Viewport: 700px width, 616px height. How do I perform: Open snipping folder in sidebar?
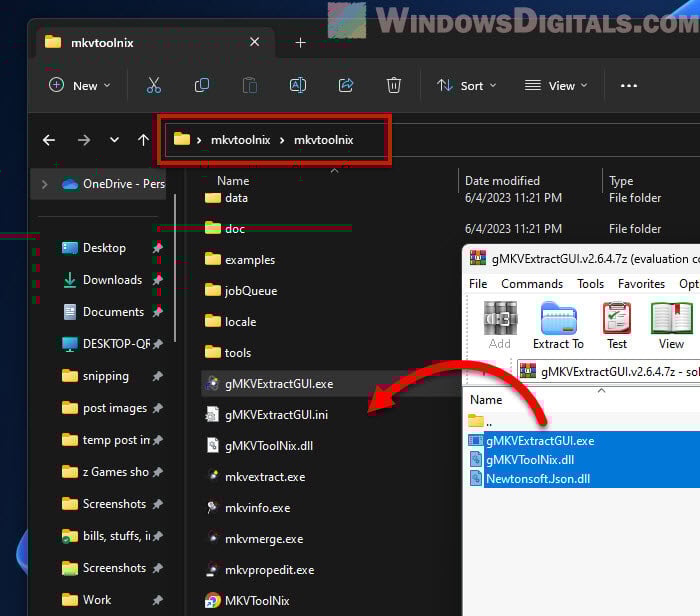(x=105, y=376)
